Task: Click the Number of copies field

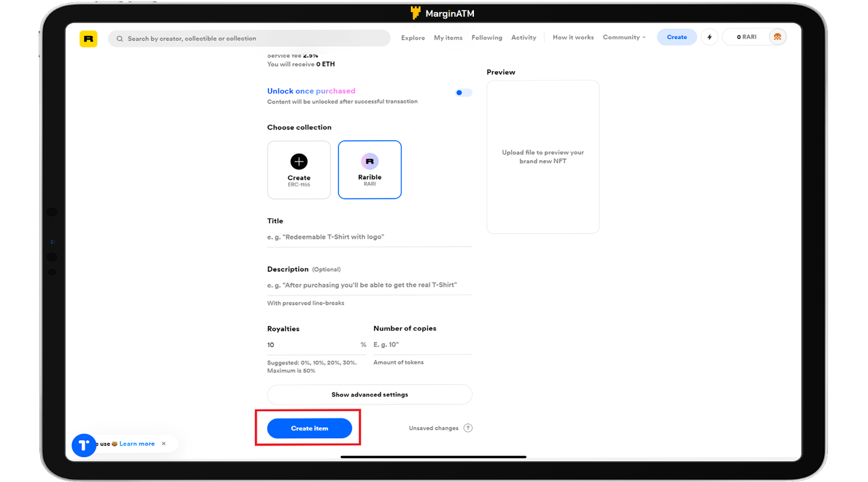Action: pyautogui.click(x=423, y=345)
